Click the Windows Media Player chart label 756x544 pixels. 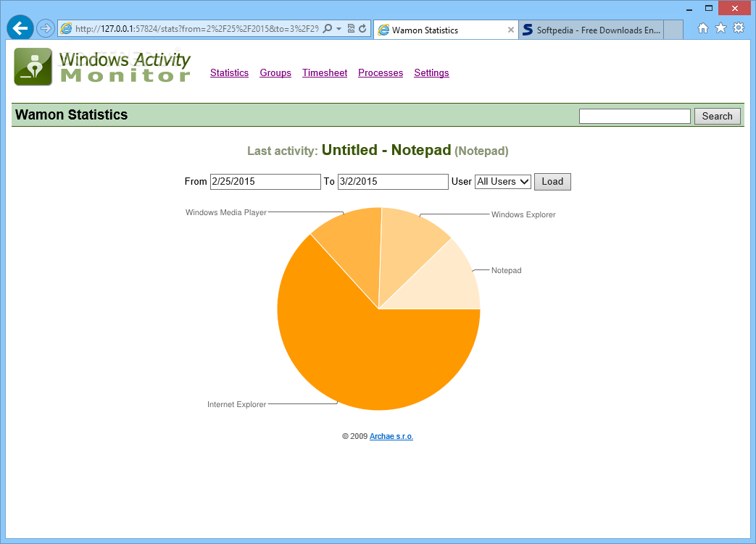click(x=225, y=212)
